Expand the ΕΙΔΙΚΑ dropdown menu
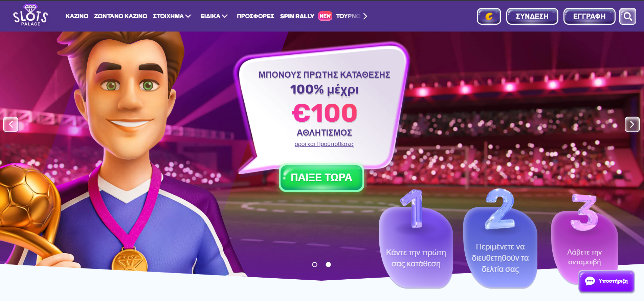Viewport: 644px width, 301px height. (214, 16)
